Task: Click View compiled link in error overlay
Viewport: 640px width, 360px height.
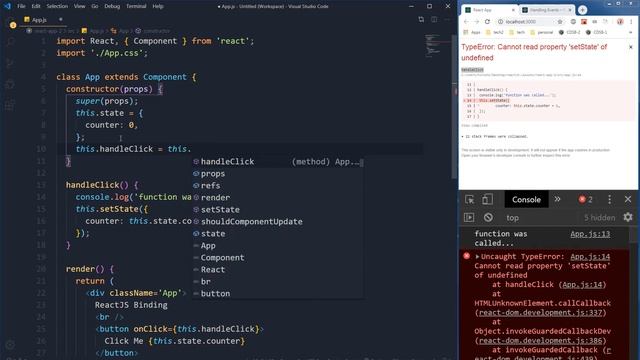Action: point(474,126)
